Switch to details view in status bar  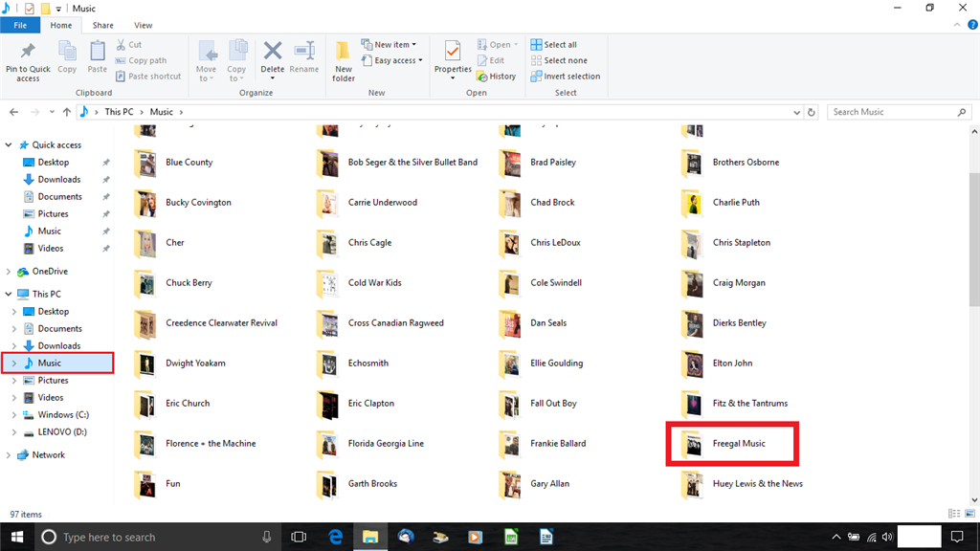coord(954,514)
